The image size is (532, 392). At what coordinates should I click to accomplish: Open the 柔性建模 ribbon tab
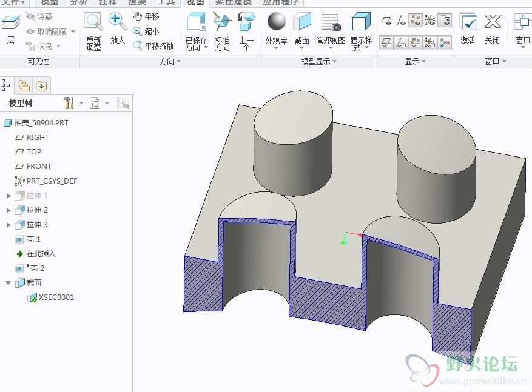click(233, 2)
